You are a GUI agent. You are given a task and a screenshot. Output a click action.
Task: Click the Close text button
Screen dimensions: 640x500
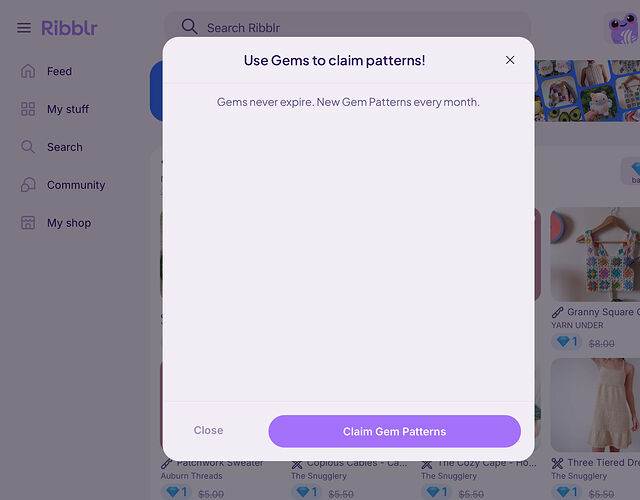pos(209,430)
